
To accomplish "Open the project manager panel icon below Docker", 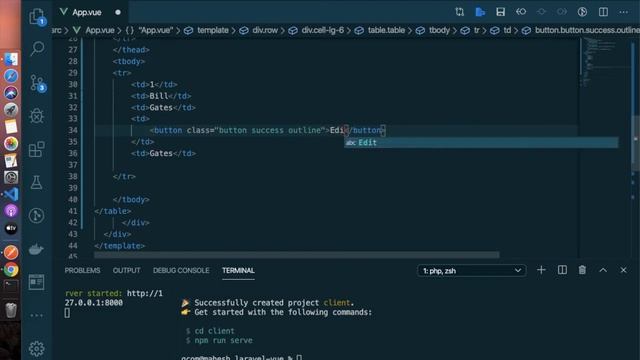I will [36, 282].
